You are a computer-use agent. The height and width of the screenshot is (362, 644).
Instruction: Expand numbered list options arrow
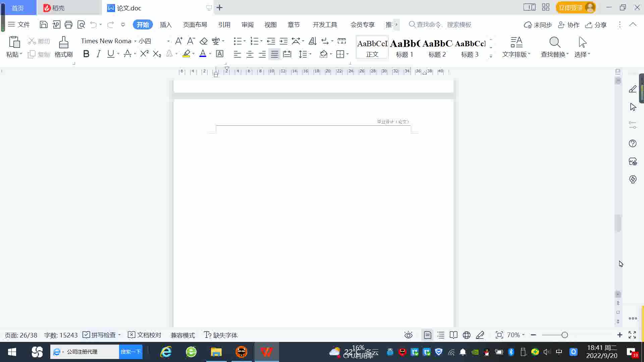[261, 41]
